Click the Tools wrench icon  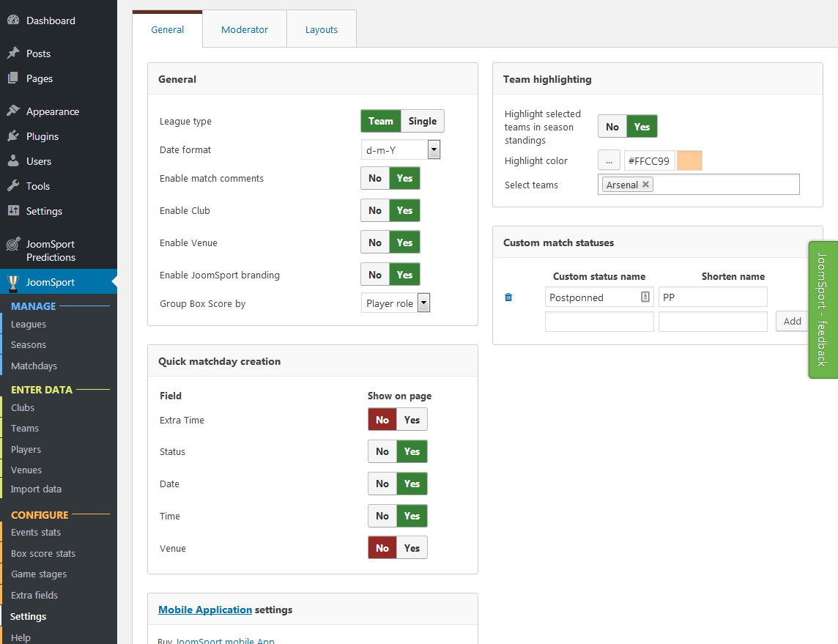13,185
